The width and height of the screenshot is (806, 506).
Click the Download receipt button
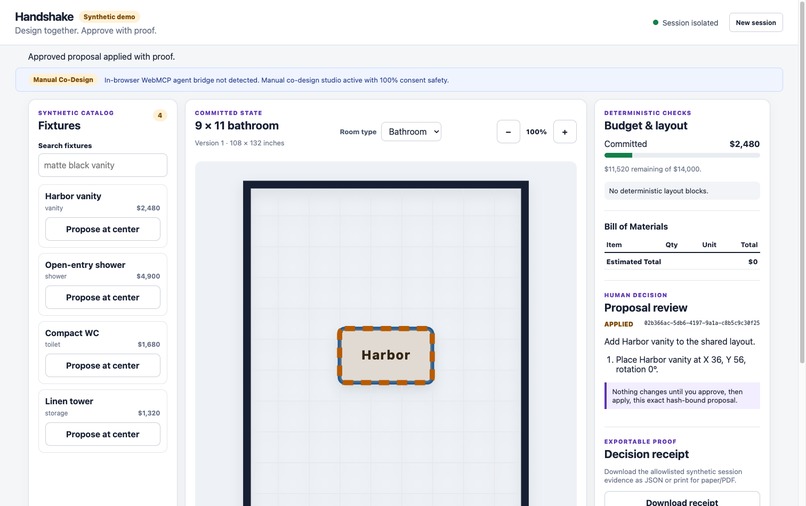[x=682, y=500]
